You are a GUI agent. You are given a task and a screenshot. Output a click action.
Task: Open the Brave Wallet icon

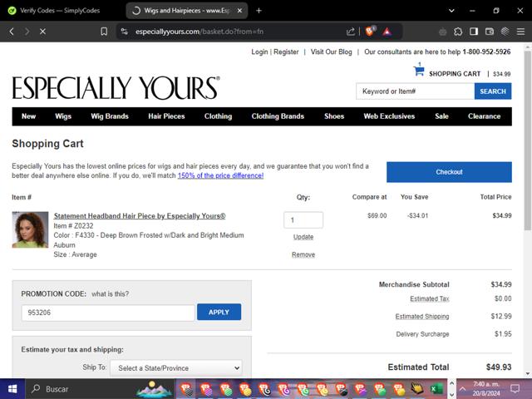click(490, 32)
